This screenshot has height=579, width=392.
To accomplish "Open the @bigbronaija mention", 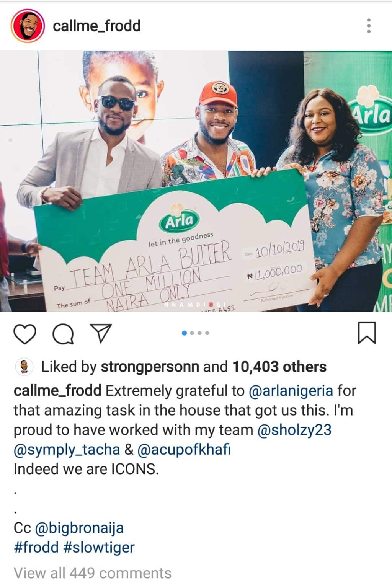I will click(79, 528).
